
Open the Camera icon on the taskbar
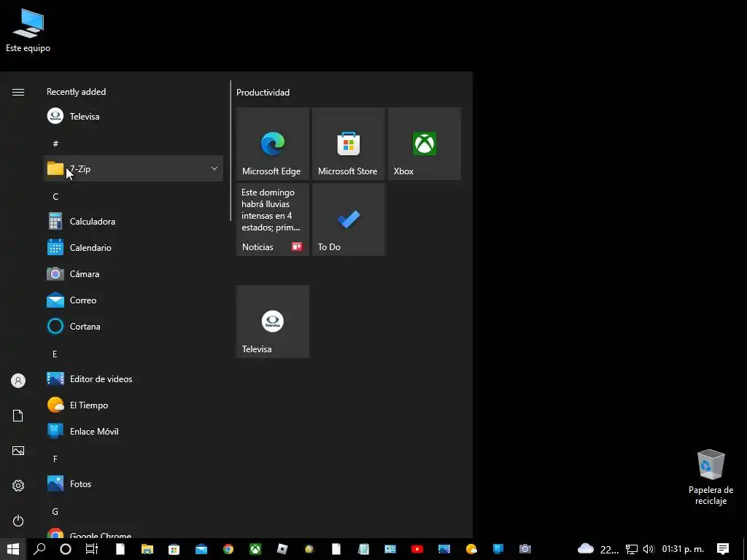(525, 549)
